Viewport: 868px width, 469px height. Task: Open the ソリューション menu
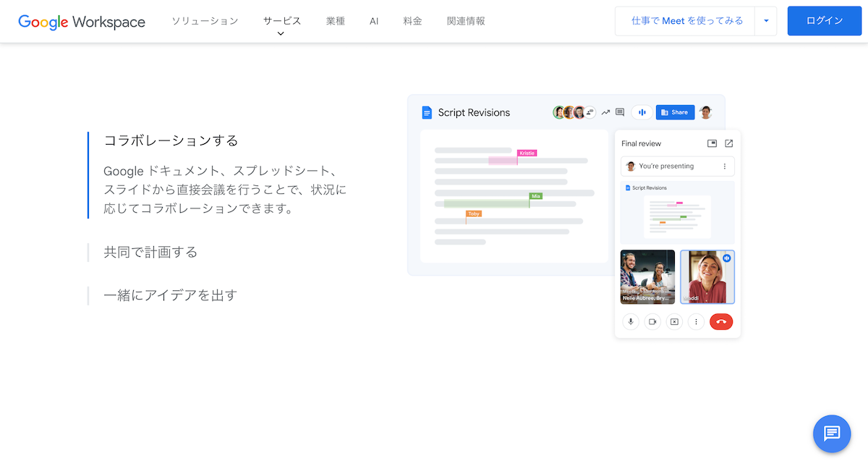205,21
